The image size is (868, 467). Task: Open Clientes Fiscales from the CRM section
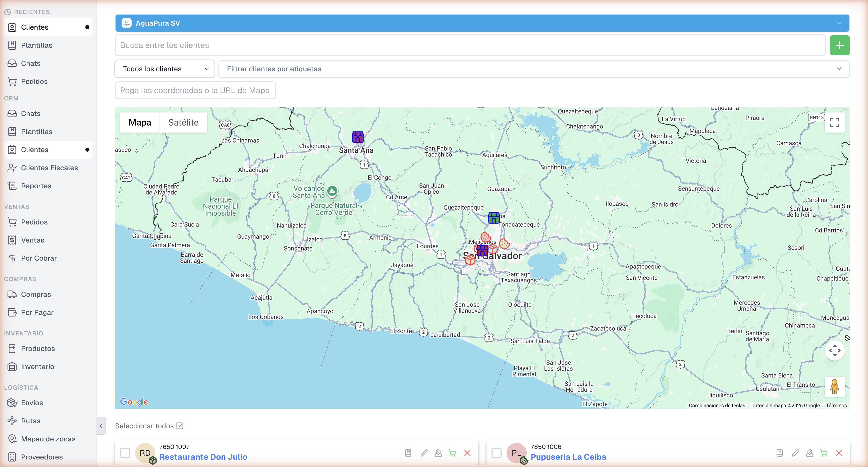(49, 167)
